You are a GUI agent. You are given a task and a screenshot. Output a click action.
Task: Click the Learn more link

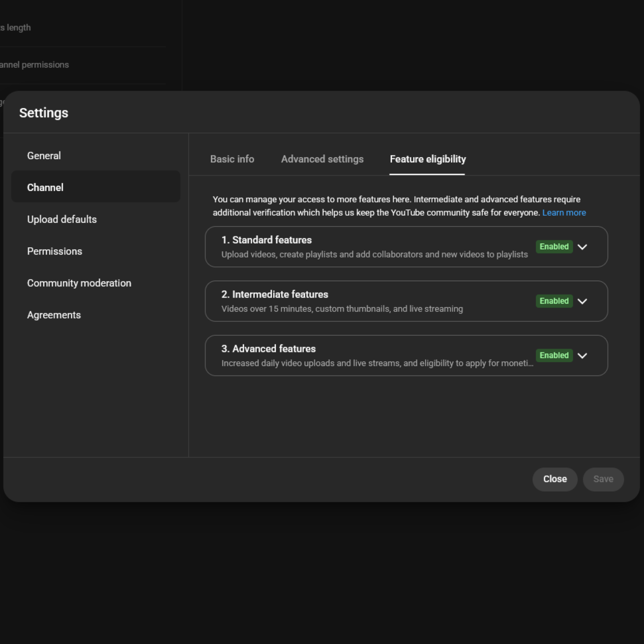pos(564,213)
